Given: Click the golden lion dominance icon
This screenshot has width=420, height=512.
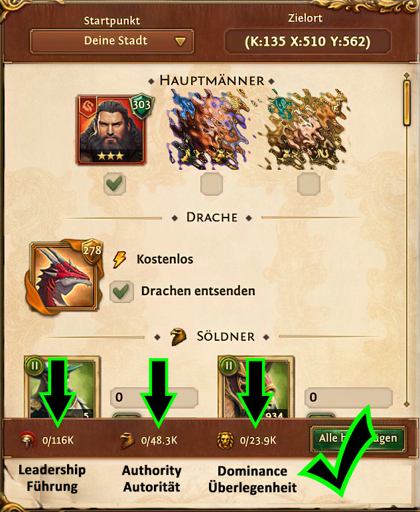Looking at the screenshot, I should point(226,440).
